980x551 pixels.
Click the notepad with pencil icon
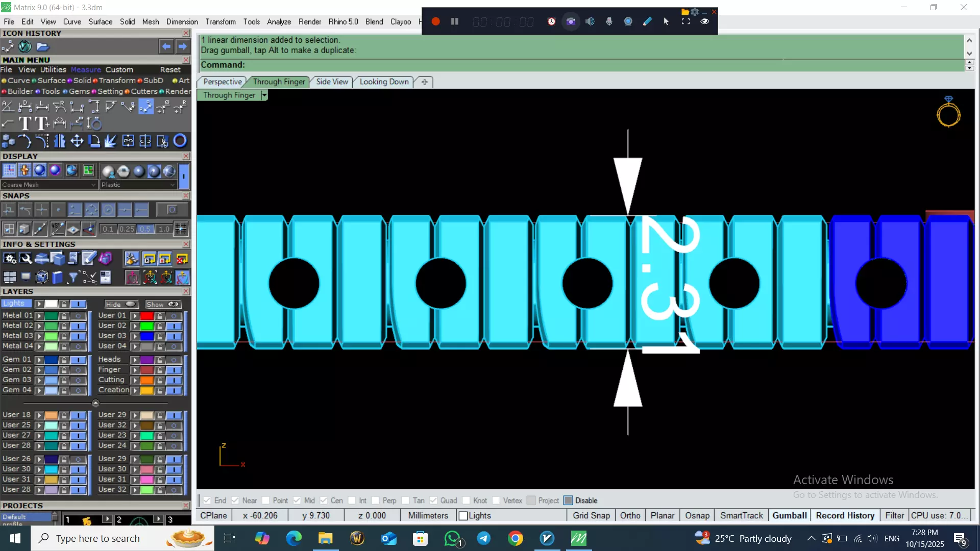pos(89,259)
